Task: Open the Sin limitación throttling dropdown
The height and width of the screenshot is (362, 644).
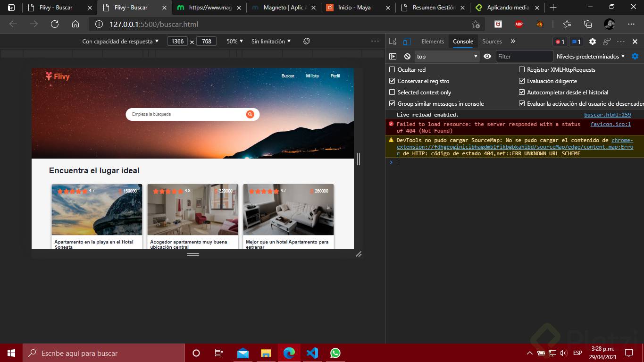Action: coord(271,41)
